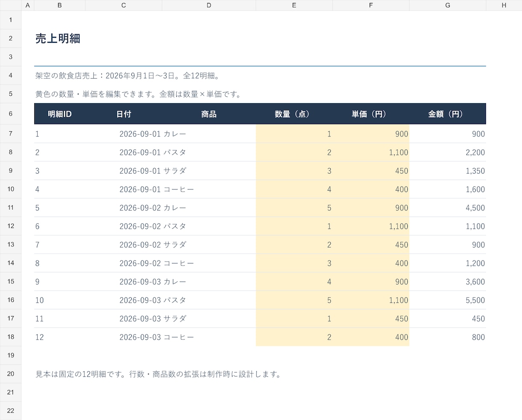Screen dimensions: 522x420
Task: Click the footer note 見本は固定の12明細です
Action: (159, 374)
